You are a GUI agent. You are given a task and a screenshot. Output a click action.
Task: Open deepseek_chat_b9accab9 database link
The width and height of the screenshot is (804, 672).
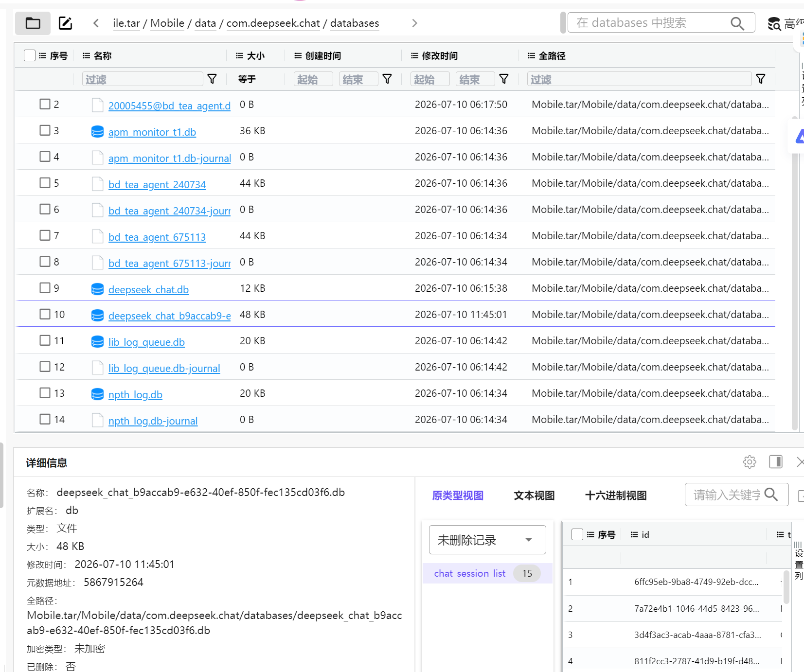(x=169, y=316)
